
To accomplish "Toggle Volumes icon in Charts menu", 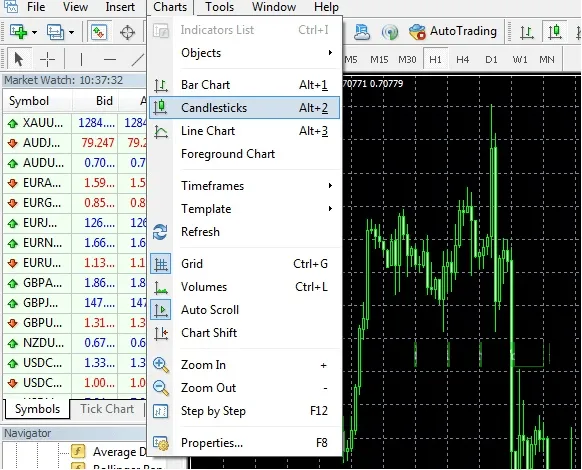I will 161,287.
